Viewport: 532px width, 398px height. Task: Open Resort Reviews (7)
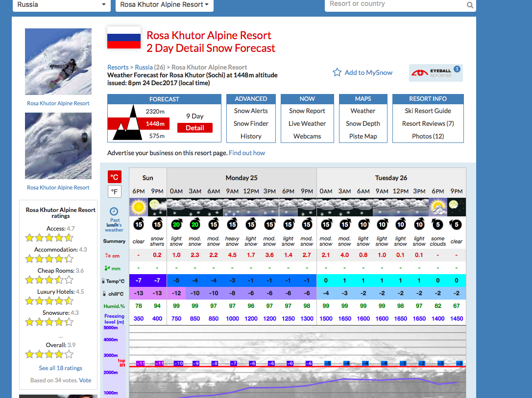(428, 124)
